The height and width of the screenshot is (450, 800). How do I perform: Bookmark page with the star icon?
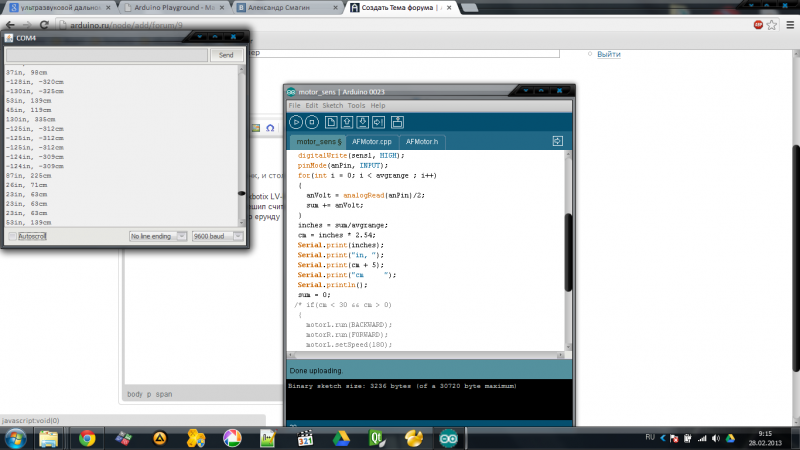coord(772,24)
